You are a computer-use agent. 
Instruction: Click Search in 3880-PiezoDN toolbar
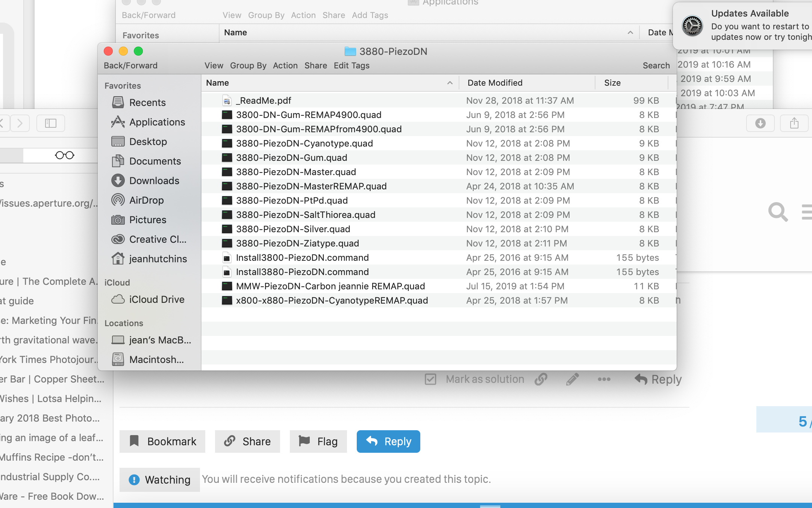point(656,66)
